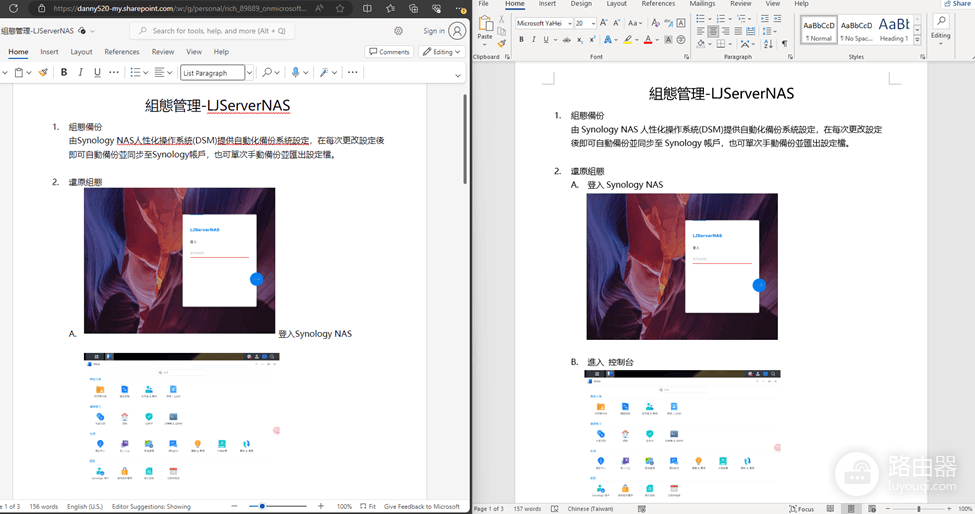Click the List Paragraph style box
The width and height of the screenshot is (975, 514).
pos(212,73)
